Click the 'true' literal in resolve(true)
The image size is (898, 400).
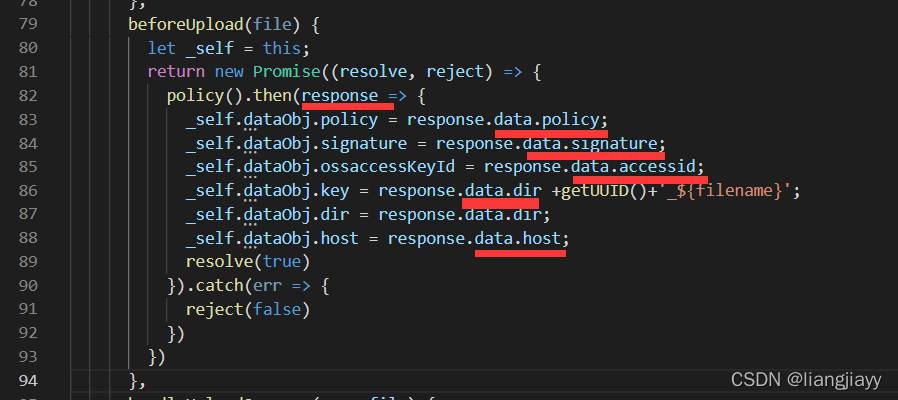pyautogui.click(x=282, y=262)
